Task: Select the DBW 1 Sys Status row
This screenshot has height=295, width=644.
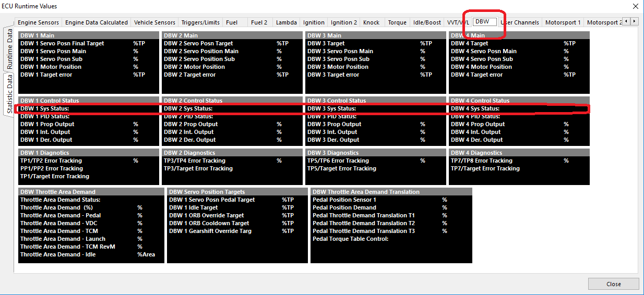Action: tap(45, 108)
